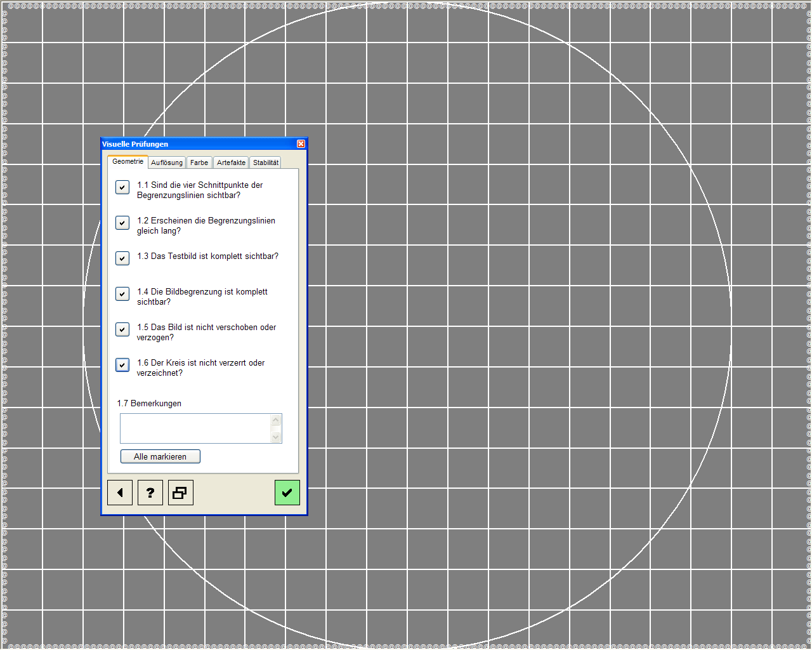Toggle checkbox 1.4 Bildbegrenzung komplett sichtbar
812x650 pixels.
pos(122,294)
